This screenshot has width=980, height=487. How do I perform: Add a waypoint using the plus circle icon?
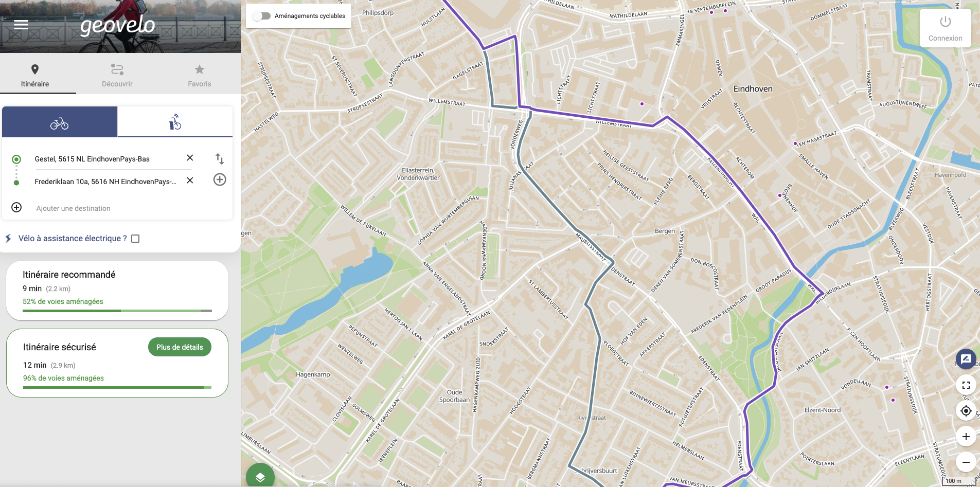(220, 179)
